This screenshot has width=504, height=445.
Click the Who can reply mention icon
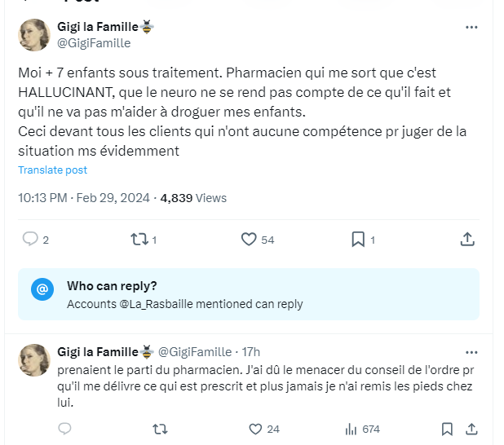(x=42, y=289)
